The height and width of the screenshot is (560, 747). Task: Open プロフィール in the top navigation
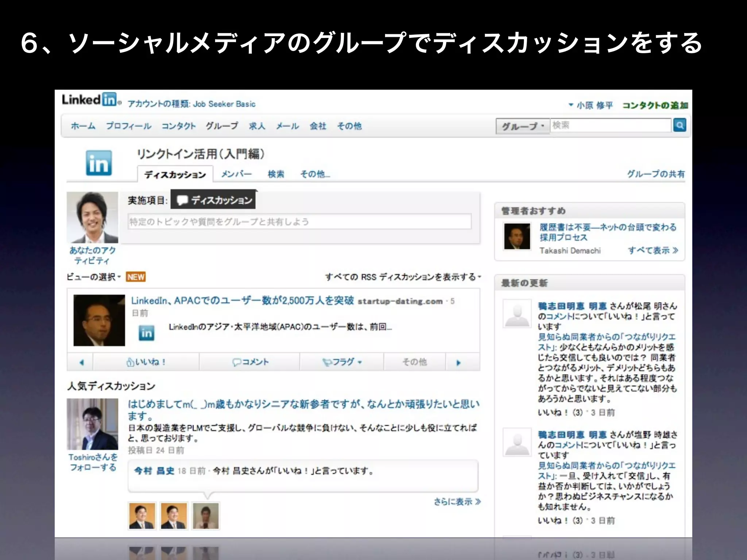(x=128, y=126)
